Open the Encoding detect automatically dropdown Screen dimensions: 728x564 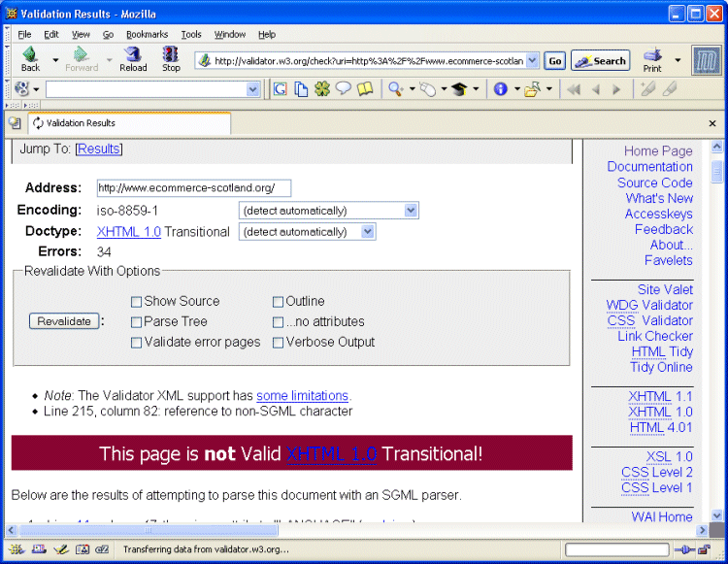tap(329, 211)
